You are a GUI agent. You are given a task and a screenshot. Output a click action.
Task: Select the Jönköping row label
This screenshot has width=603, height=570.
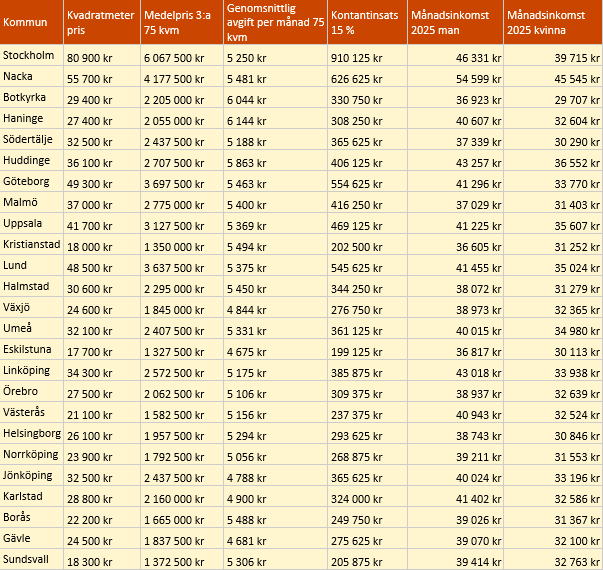(x=32, y=475)
